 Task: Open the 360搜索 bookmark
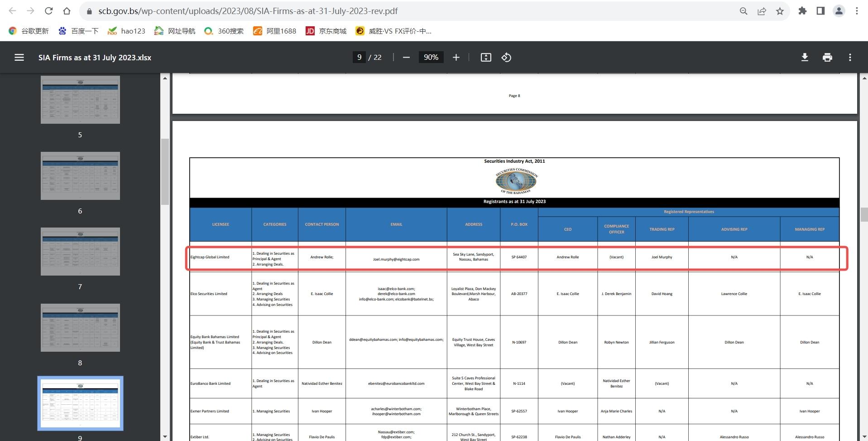pos(224,31)
